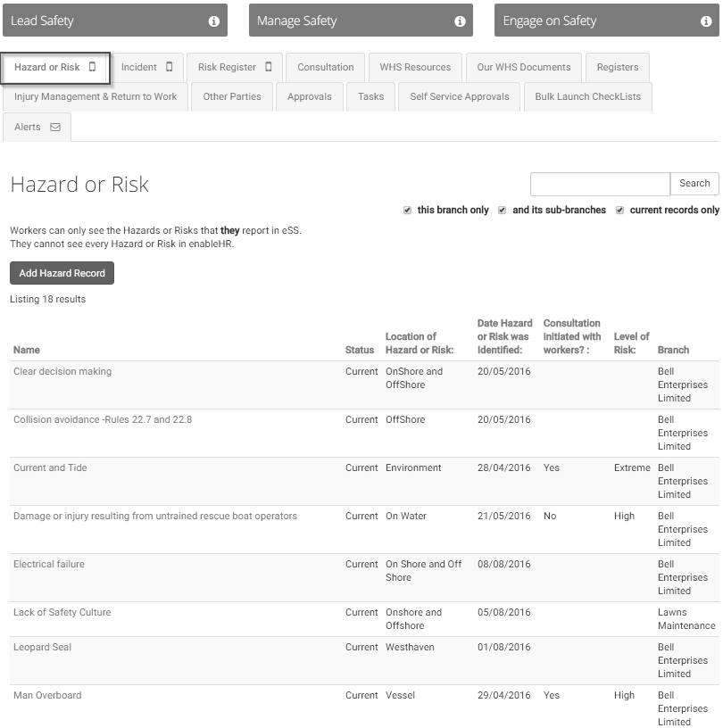
Task: Select the Registers tab
Action: [618, 67]
